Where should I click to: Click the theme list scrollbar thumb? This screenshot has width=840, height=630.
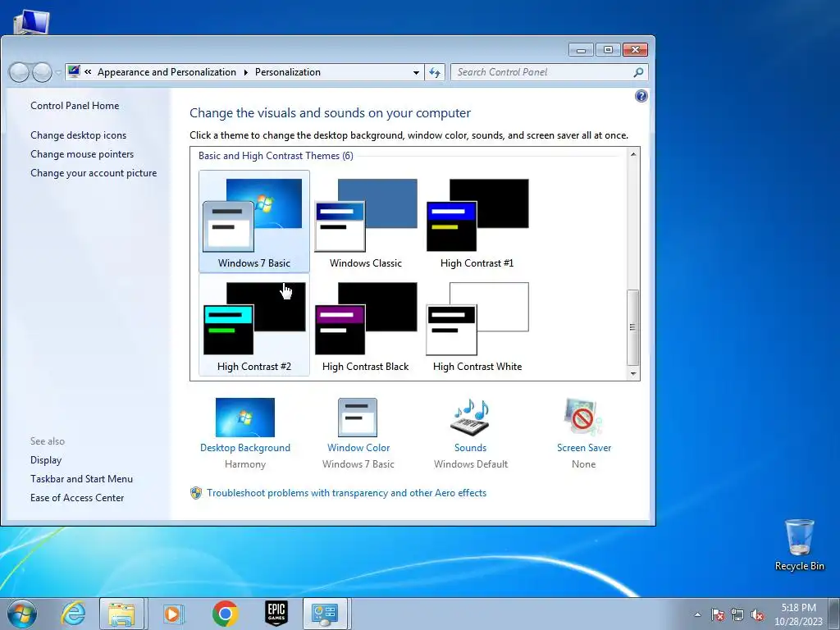pyautogui.click(x=633, y=327)
